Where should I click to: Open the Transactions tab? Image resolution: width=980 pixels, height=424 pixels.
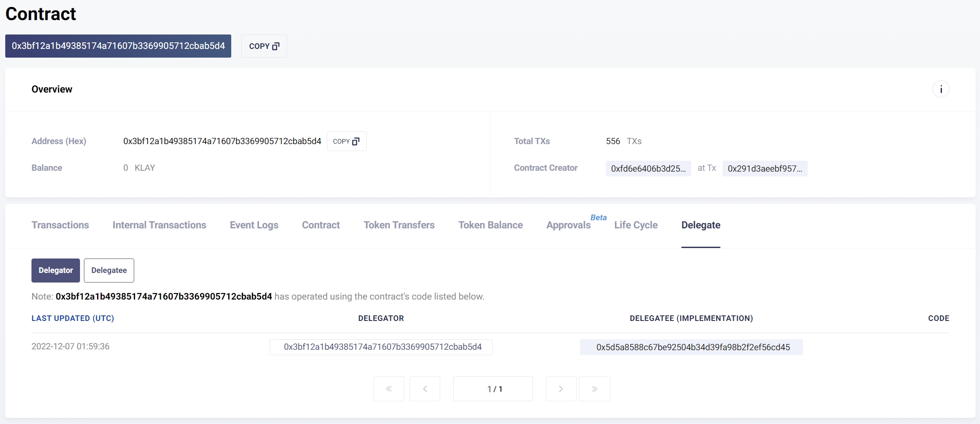point(60,225)
